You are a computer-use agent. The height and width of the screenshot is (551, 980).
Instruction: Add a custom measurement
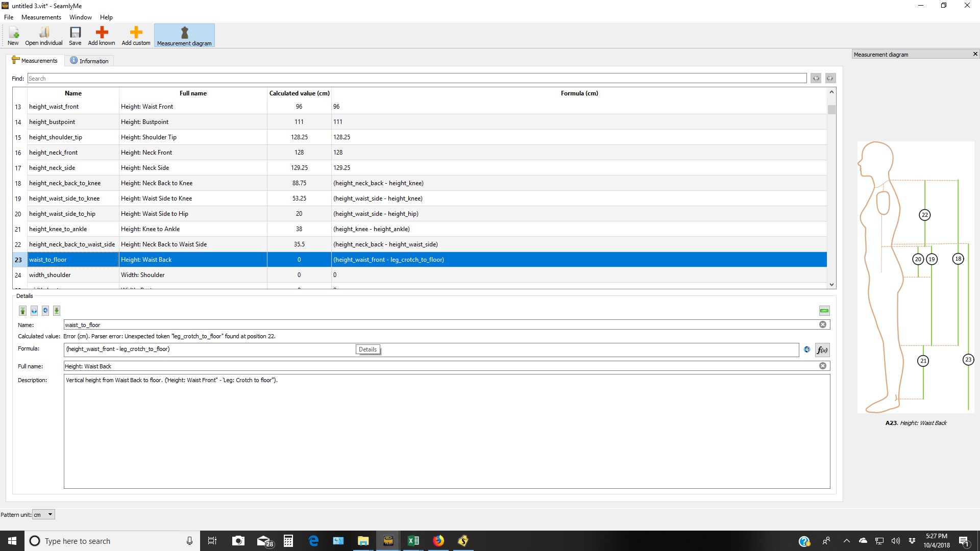tap(136, 36)
